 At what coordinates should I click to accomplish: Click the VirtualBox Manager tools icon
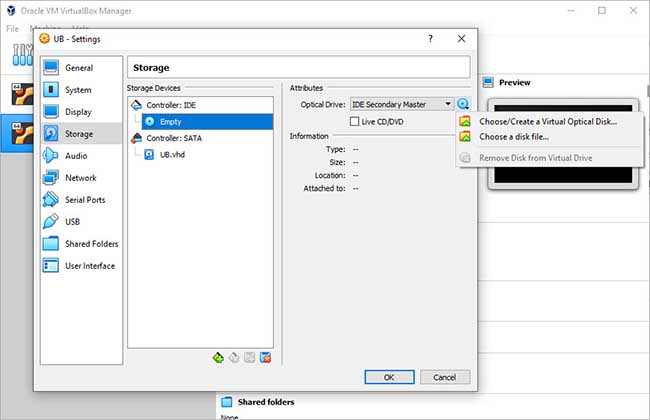pos(23,55)
